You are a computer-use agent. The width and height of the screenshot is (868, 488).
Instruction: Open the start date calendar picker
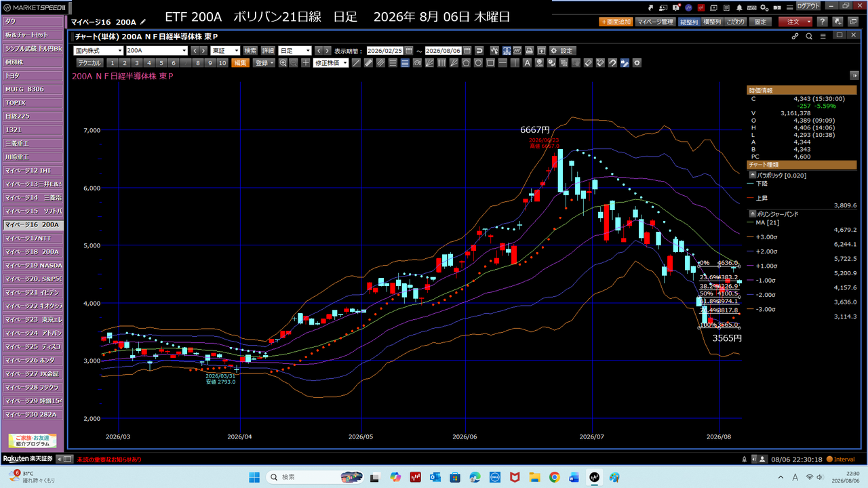pyautogui.click(x=409, y=51)
